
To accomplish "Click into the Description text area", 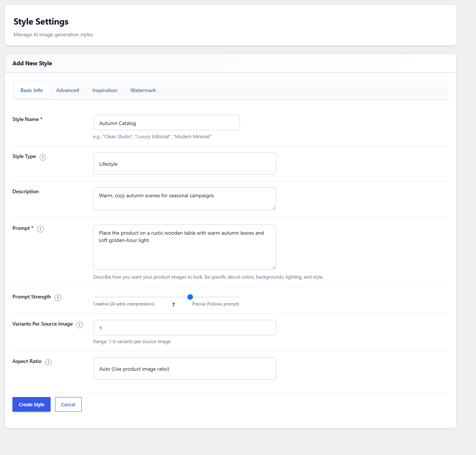I will pos(185,199).
